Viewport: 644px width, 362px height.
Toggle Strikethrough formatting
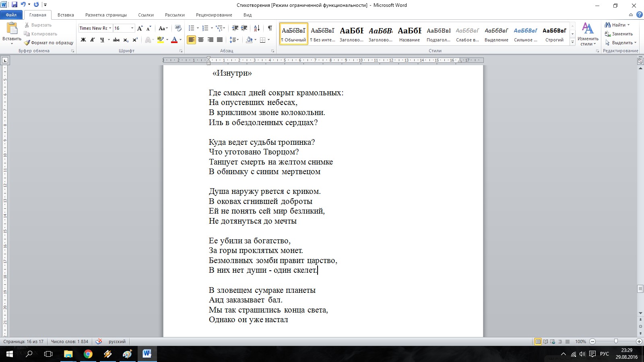point(116,40)
